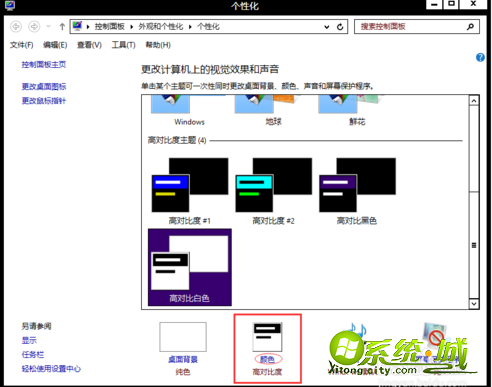Open 更改鼠标指针 link
The height and width of the screenshot is (387, 492).
44,101
